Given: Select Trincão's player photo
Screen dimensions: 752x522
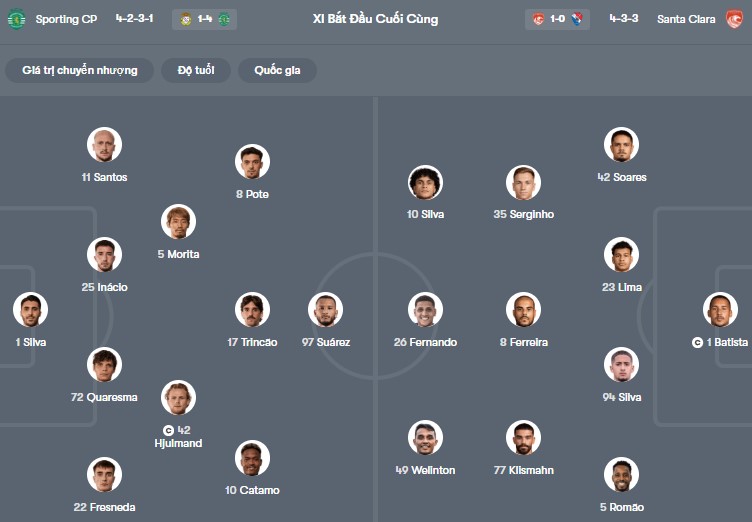Looking at the screenshot, I should point(252,310).
